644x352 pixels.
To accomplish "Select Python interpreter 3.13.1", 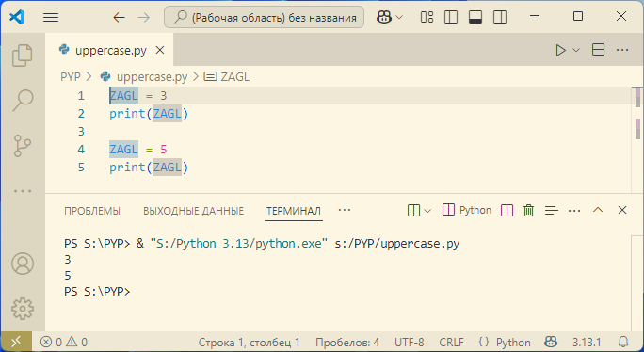I will coord(587,343).
